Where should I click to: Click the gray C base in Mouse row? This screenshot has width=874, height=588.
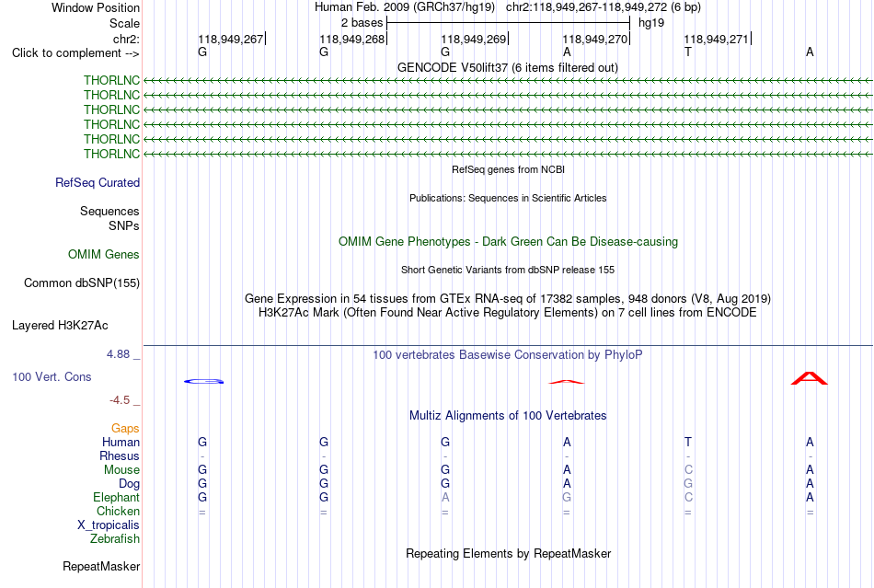tap(688, 470)
